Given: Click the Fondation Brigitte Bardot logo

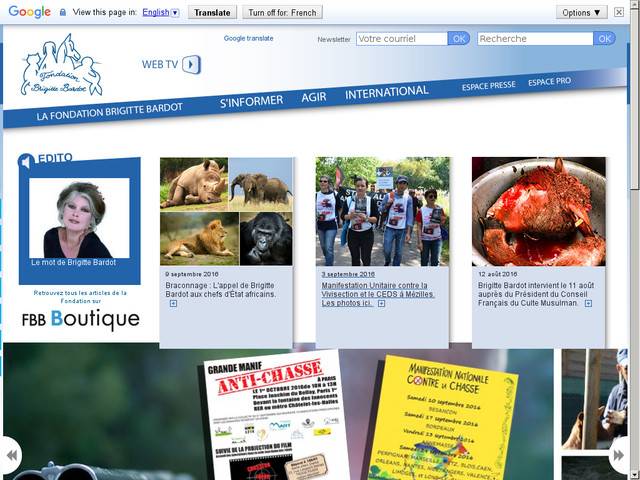Looking at the screenshot, I should click(x=61, y=65).
